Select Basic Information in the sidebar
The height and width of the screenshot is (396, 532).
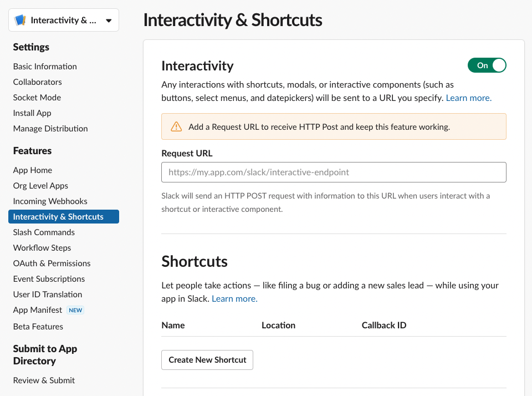[x=44, y=66]
